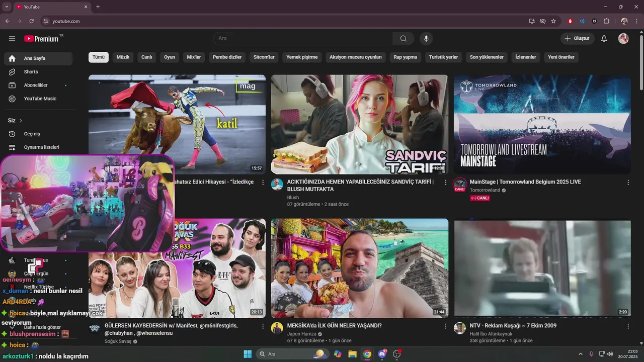Select the Aksiyon-macera oyunları chip
The height and width of the screenshot is (362, 644).
pos(356,57)
